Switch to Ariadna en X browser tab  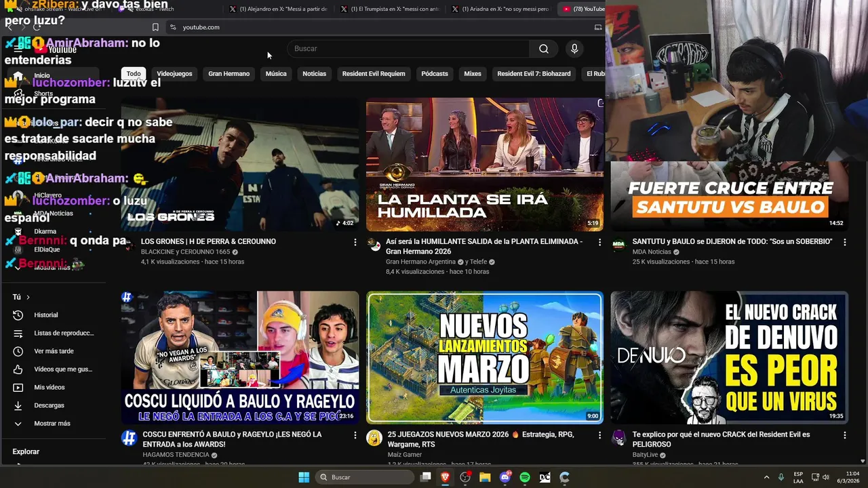[500, 9]
